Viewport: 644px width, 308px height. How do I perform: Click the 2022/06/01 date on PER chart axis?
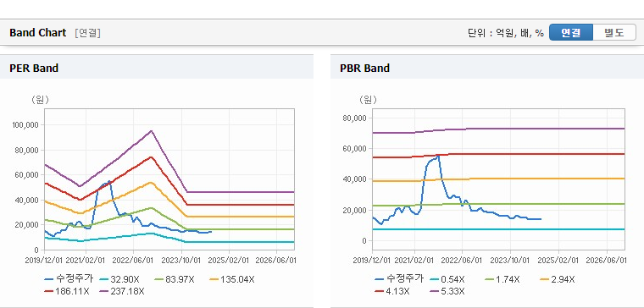(133, 261)
